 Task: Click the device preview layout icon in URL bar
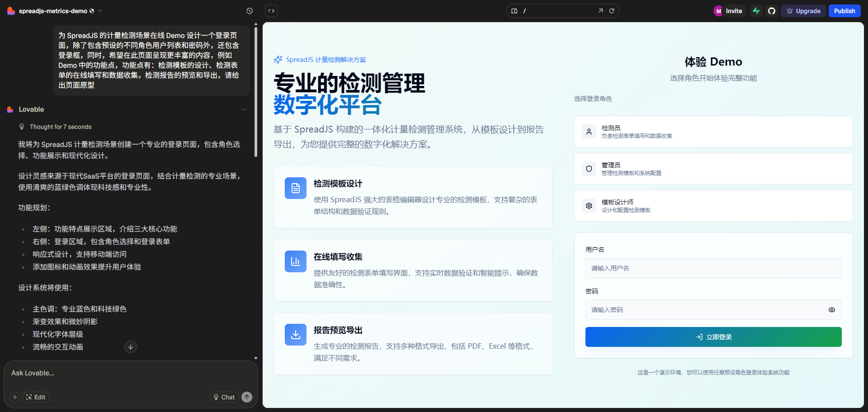[x=514, y=11]
